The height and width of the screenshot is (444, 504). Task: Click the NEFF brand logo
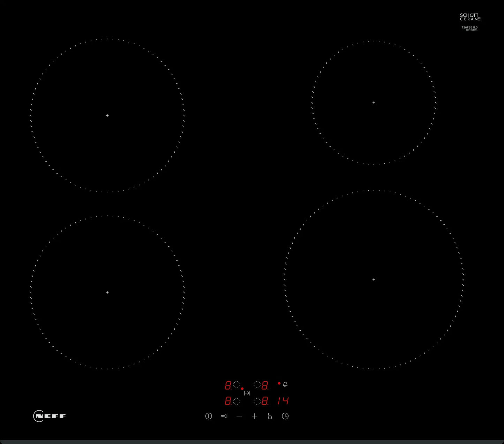(x=50, y=416)
